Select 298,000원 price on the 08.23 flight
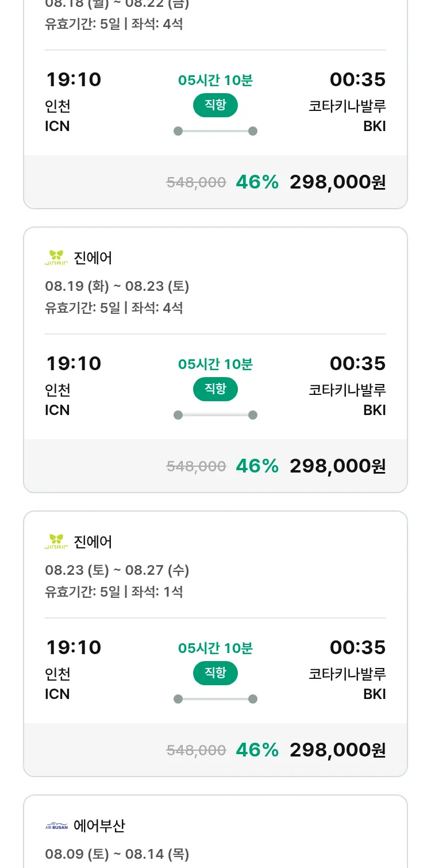 click(337, 750)
